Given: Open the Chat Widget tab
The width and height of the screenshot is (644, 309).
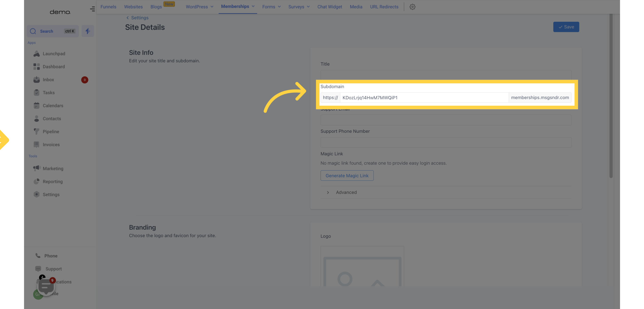Looking at the screenshot, I should point(330,7).
